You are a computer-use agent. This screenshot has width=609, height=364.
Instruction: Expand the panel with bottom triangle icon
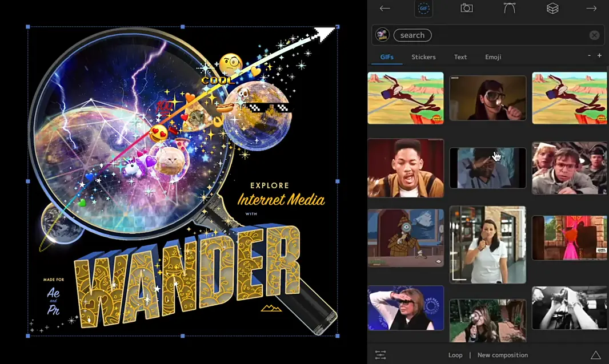[x=596, y=355]
